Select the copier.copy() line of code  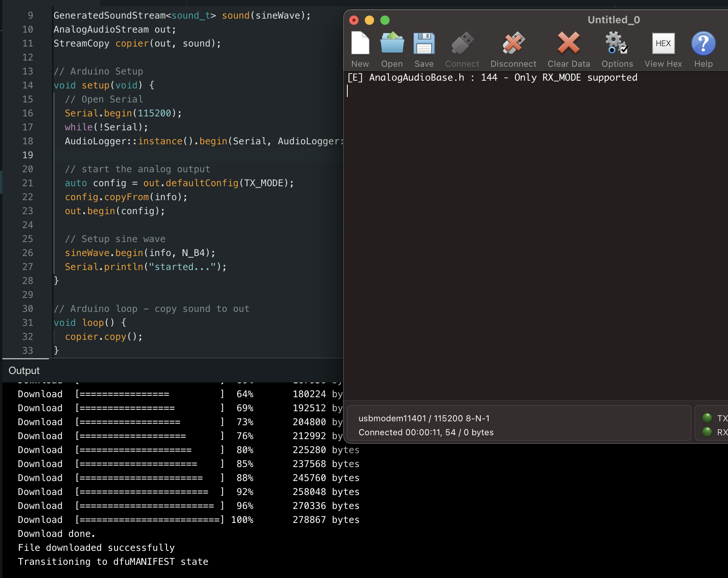[103, 336]
